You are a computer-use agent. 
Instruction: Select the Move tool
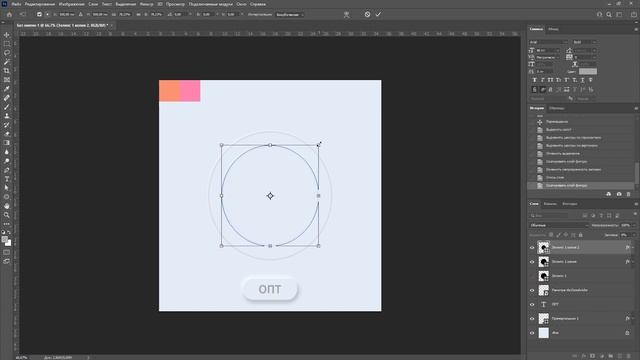[x=7, y=35]
